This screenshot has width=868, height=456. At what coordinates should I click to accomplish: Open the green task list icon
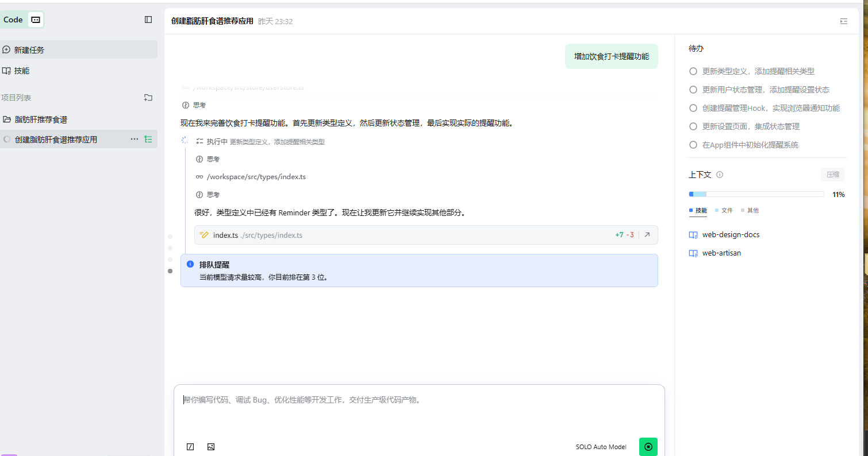pyautogui.click(x=148, y=139)
